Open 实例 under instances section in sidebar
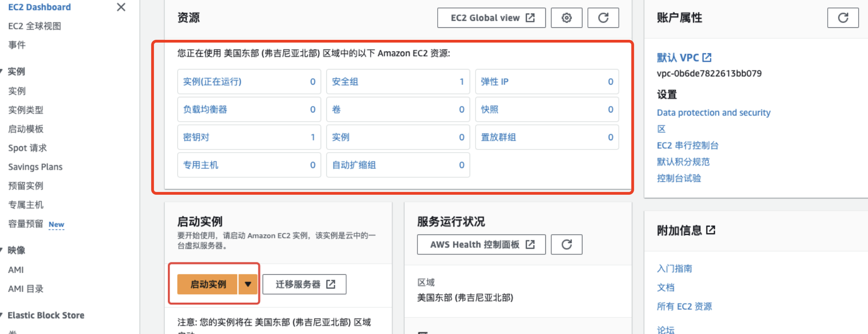Viewport: 868px width, 334px height. pos(17,91)
